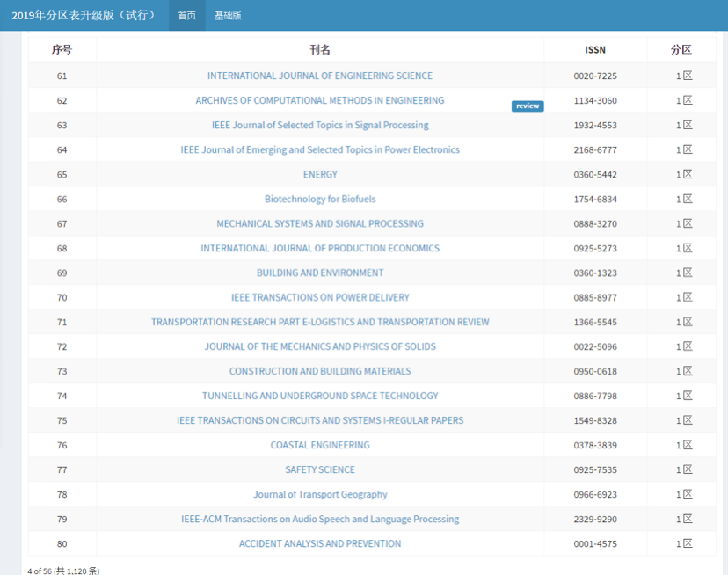Select the ENERGY journal link
Viewport: 728px width, 575px height.
(x=320, y=174)
